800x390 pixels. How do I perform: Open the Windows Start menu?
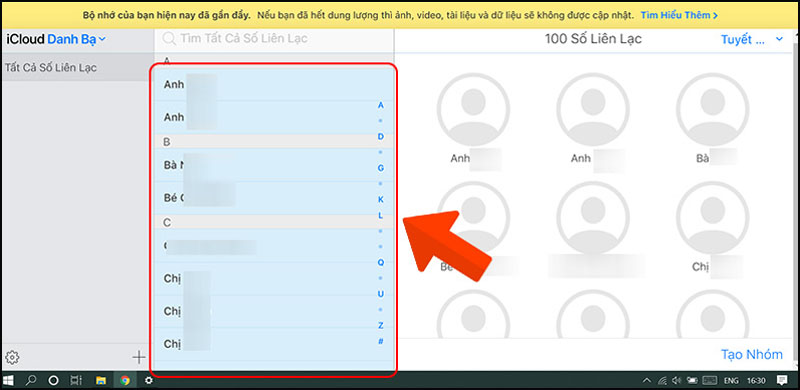point(9,380)
